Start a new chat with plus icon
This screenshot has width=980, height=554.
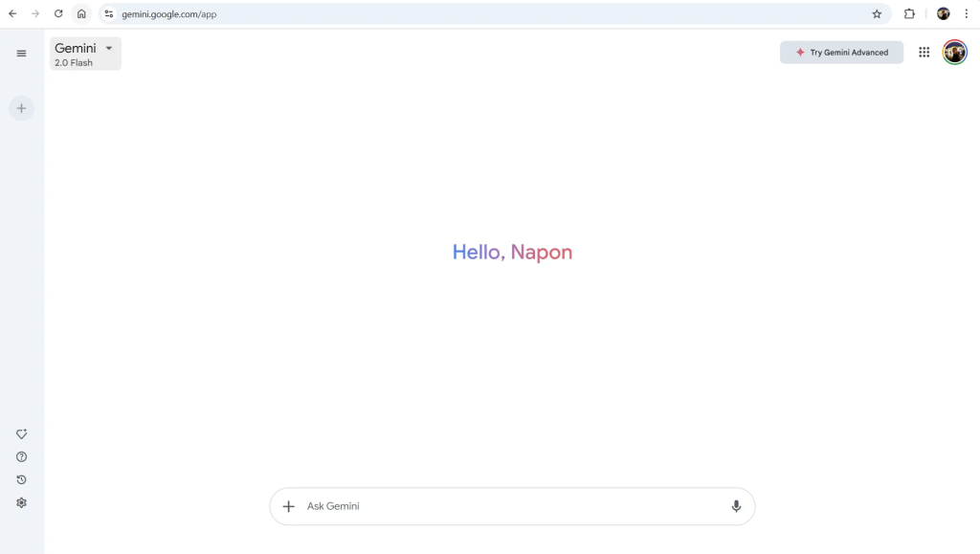click(21, 108)
